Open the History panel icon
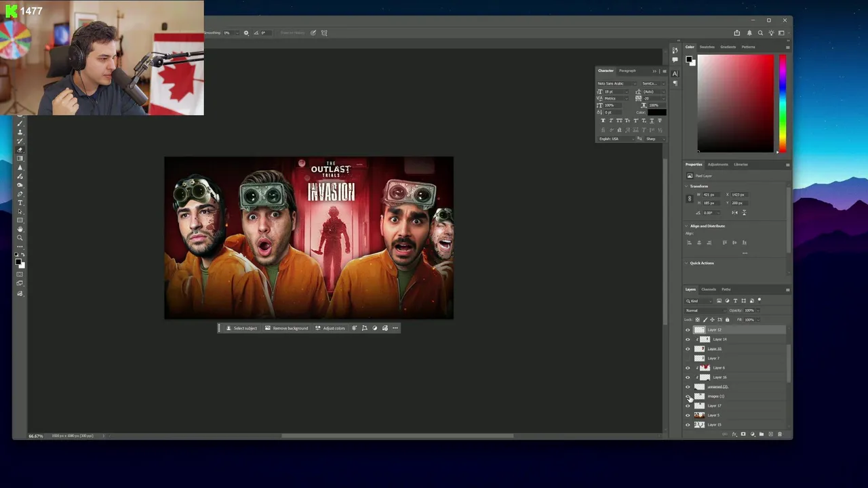This screenshot has height=488, width=868. tap(675, 50)
